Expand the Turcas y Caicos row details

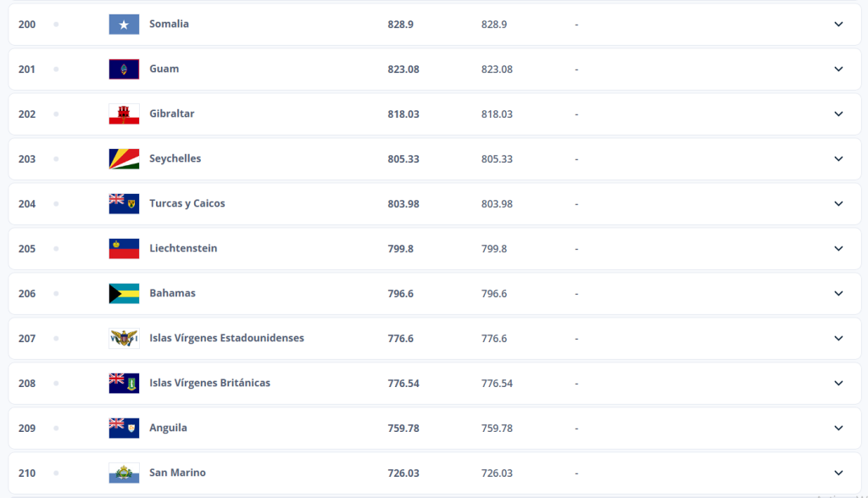pos(838,204)
